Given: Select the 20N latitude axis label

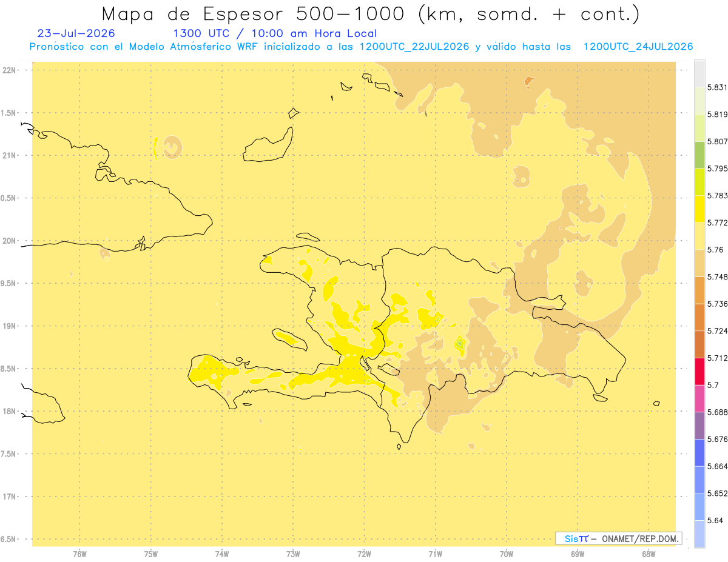Looking at the screenshot, I should (x=8, y=241).
